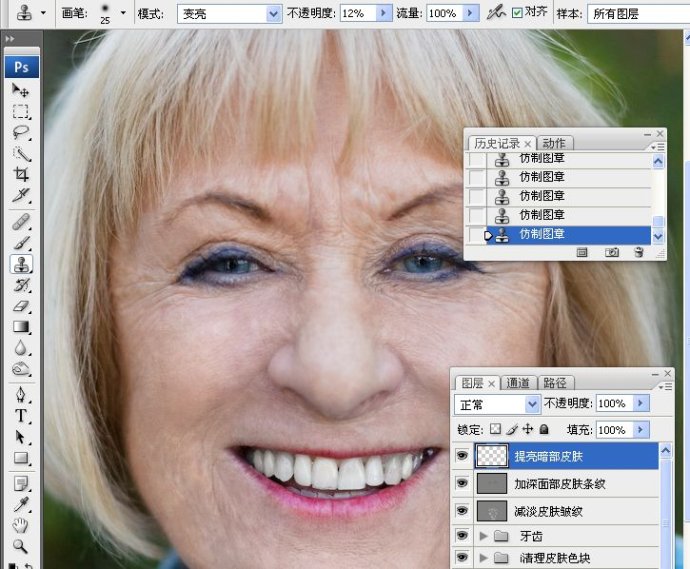Open the 流量 flow slider arrow
690x569 pixels.
pos(471,13)
